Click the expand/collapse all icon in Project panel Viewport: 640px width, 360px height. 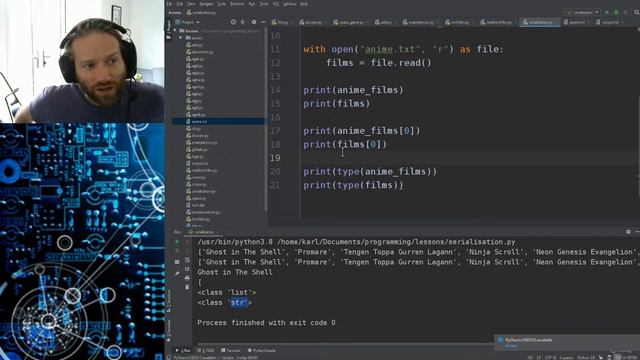[x=242, y=22]
